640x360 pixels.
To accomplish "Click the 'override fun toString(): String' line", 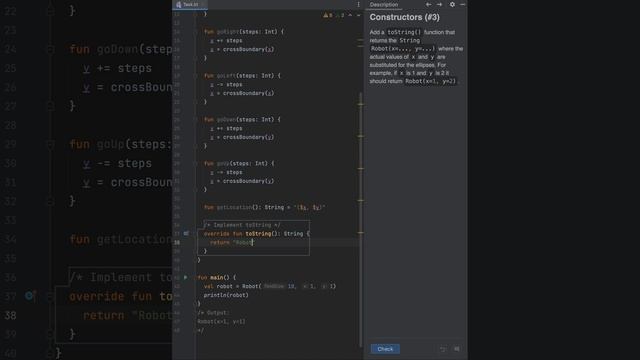I will click(x=257, y=233).
